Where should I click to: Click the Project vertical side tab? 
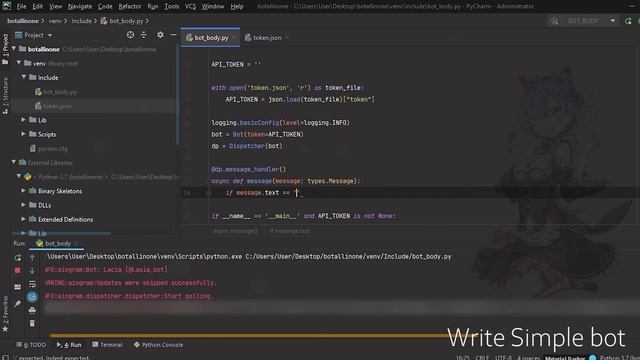click(5, 49)
